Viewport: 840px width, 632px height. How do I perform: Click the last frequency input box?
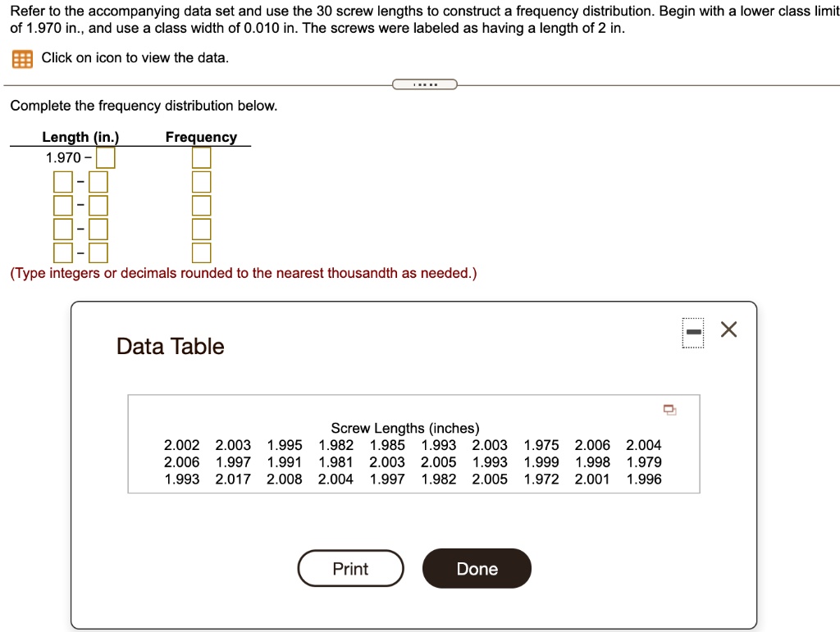pyautogui.click(x=201, y=252)
